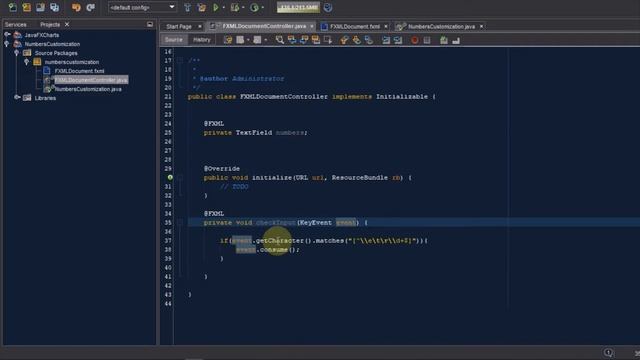Close NumbersCustomization.java editor tab
Image resolution: width=640 pixels, height=360 pixels.
(481, 27)
